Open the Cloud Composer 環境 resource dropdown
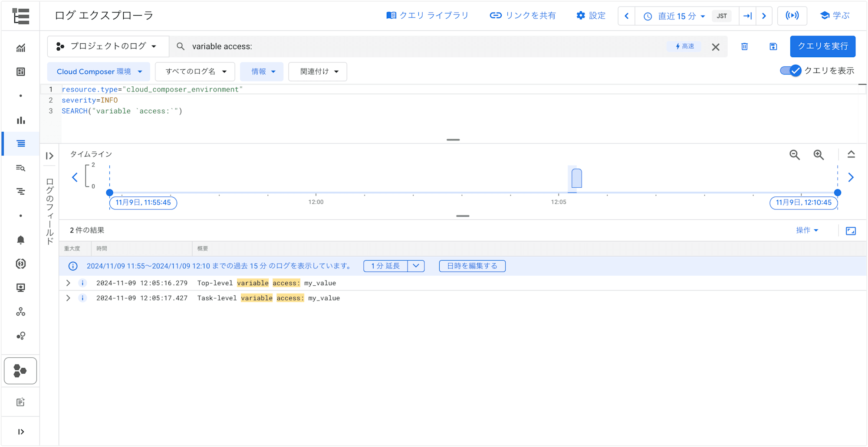Screen dimensions: 868x447 tap(99, 72)
